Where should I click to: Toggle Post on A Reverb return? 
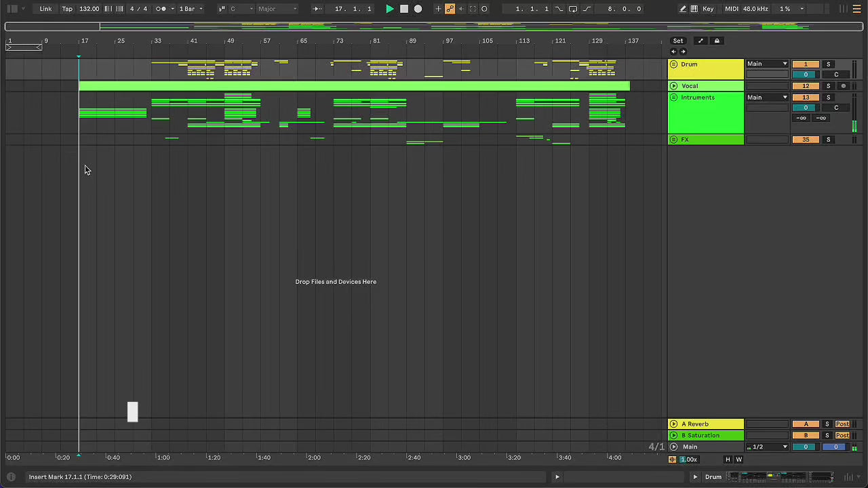coord(842,424)
